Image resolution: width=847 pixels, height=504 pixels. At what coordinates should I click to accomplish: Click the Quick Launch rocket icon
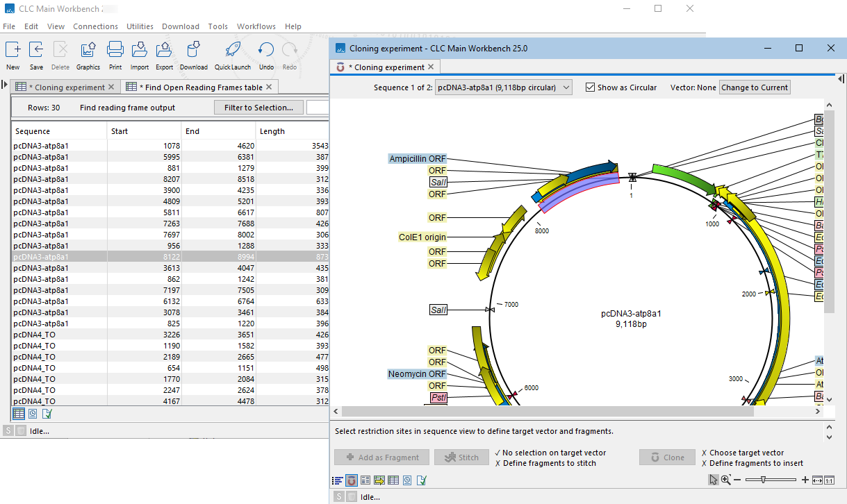(233, 50)
